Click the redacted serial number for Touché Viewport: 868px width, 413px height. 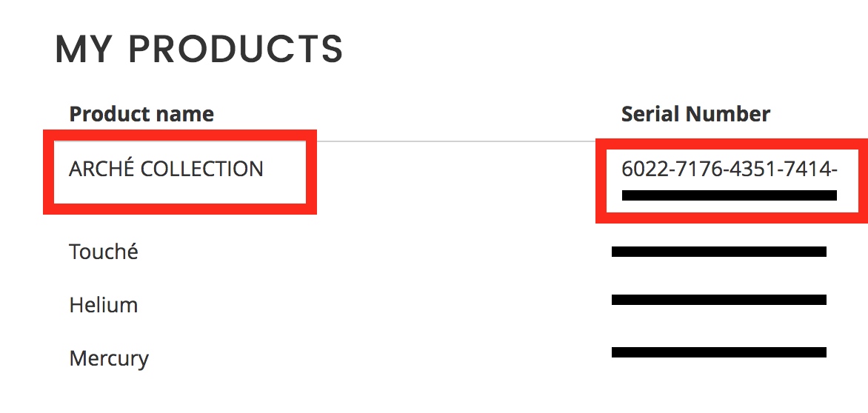point(718,252)
